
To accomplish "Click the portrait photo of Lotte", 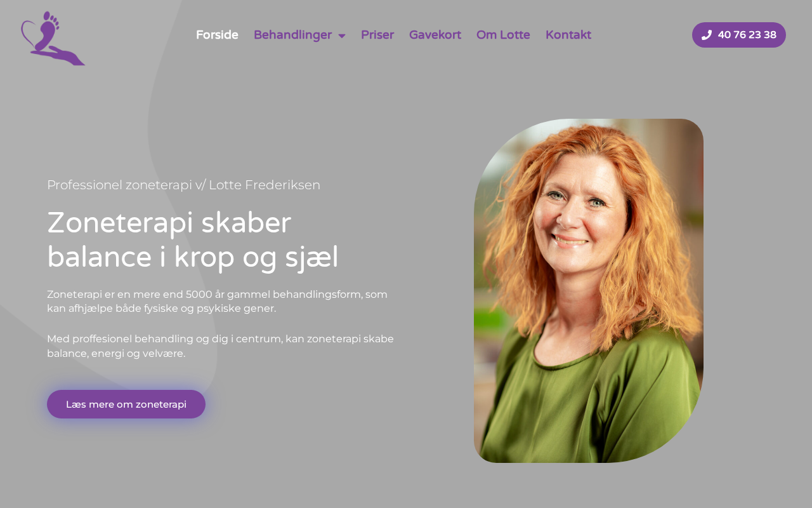I will (x=589, y=291).
